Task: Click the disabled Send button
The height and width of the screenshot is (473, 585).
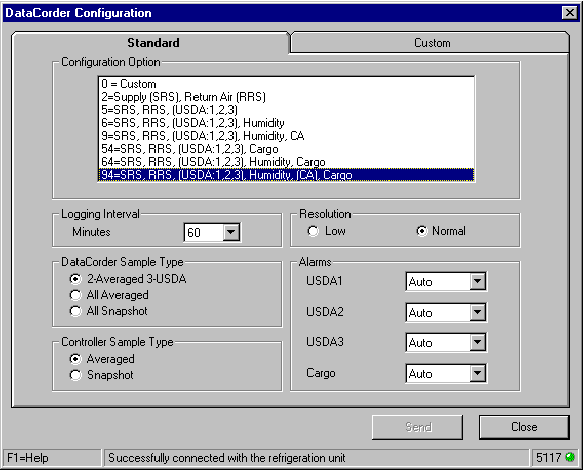Action: coord(417,427)
